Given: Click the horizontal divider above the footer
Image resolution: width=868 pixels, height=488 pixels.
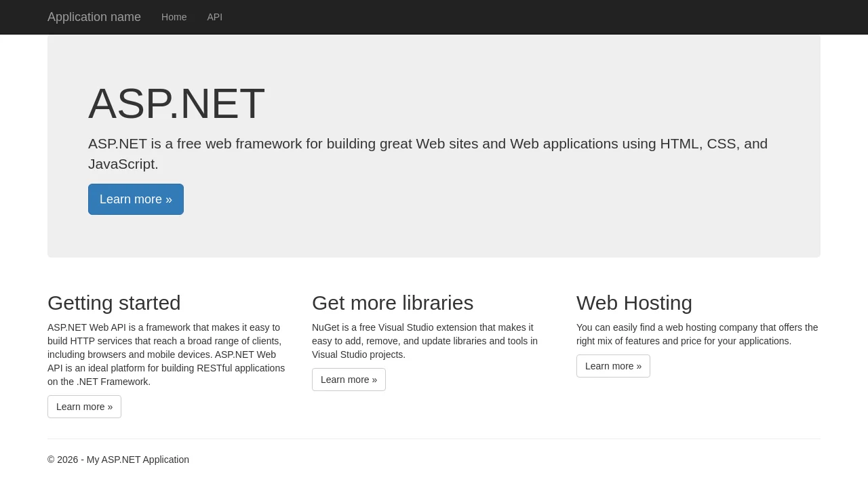Looking at the screenshot, I should 434,439.
